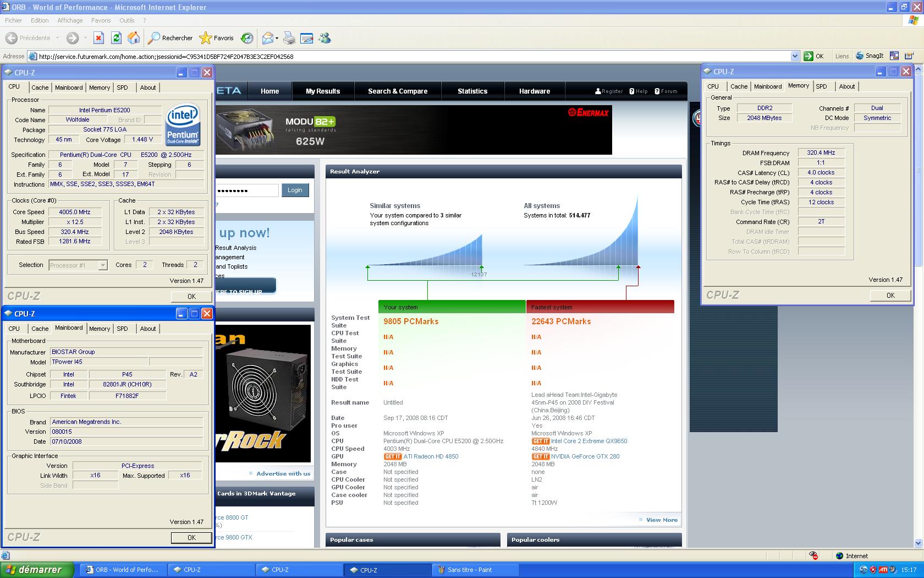The height and width of the screenshot is (578, 924).
Task: Open the Mail button dropdown arrow
Action: 277,38
